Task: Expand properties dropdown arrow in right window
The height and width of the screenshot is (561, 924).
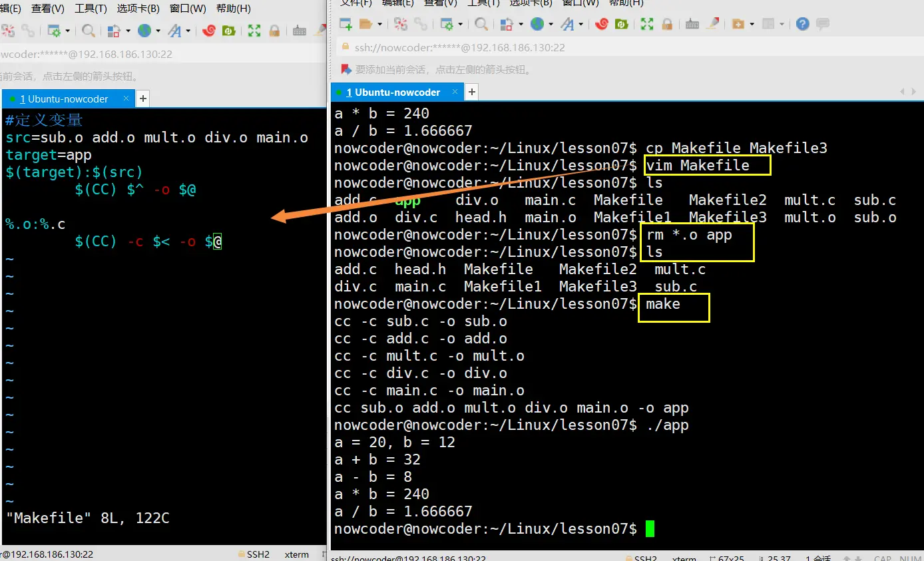Action: pos(460,24)
